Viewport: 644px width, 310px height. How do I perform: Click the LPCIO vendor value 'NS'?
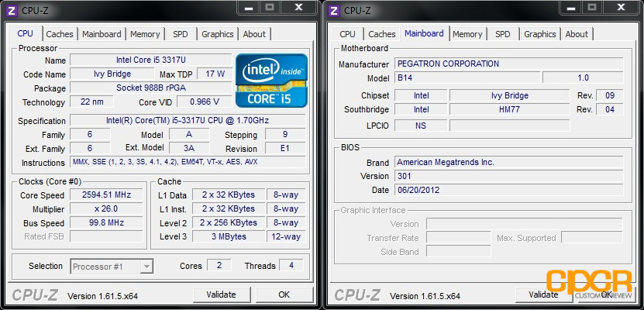421,126
